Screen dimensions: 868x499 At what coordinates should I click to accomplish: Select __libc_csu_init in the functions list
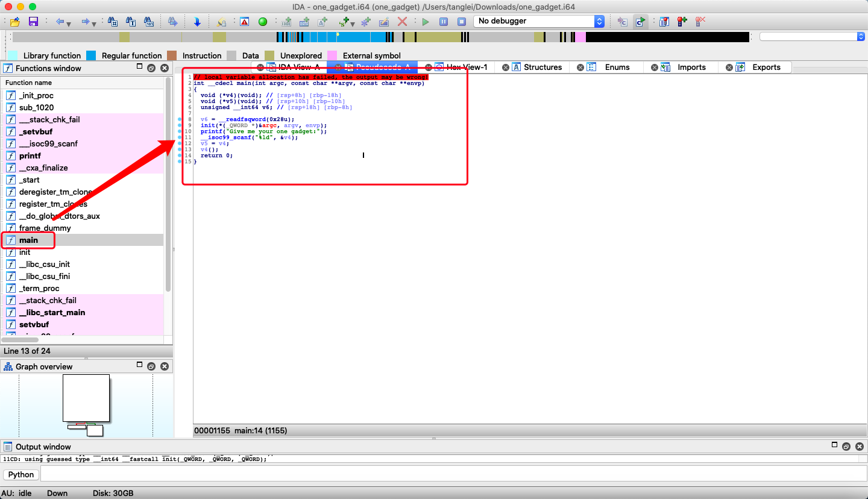pos(83,264)
